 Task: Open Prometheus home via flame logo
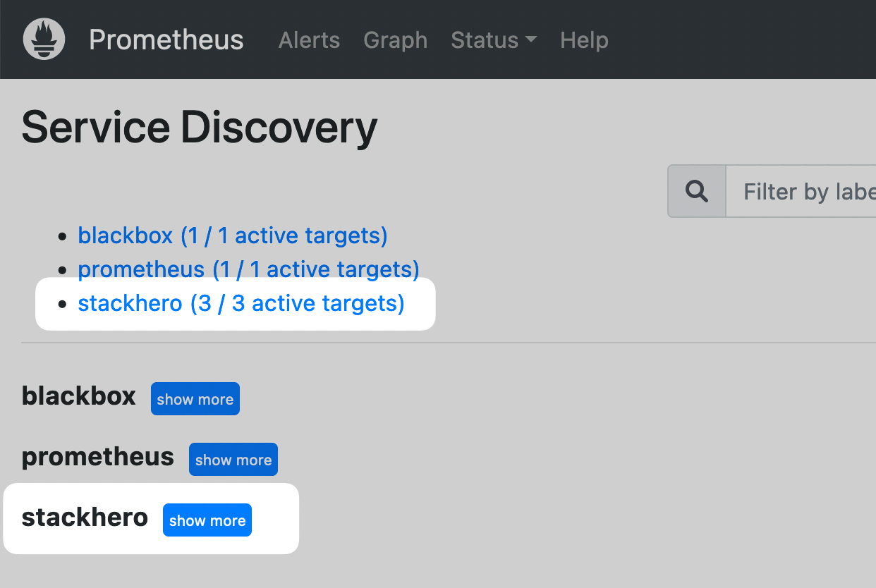click(44, 39)
